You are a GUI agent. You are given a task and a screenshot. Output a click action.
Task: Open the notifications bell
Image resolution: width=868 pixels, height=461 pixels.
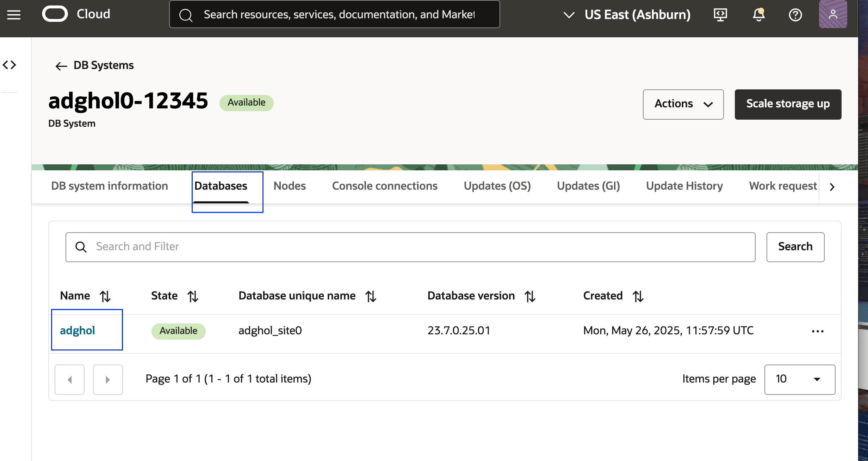point(758,14)
